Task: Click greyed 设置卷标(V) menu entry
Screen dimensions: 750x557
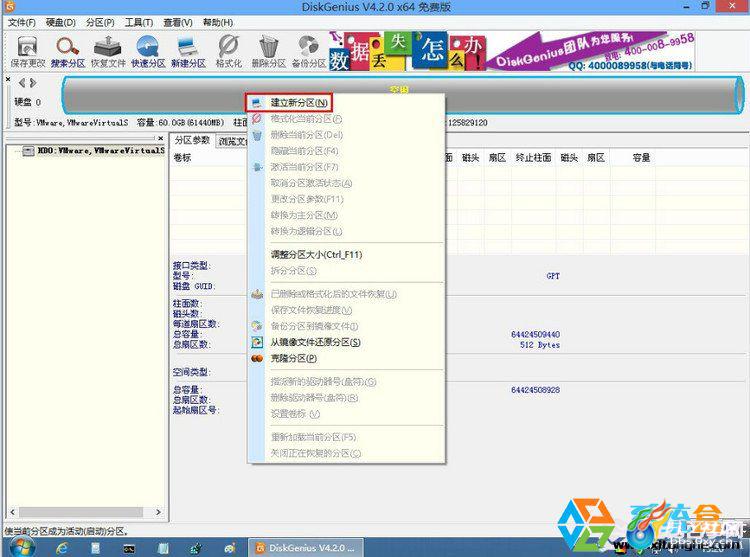Action: pyautogui.click(x=347, y=414)
